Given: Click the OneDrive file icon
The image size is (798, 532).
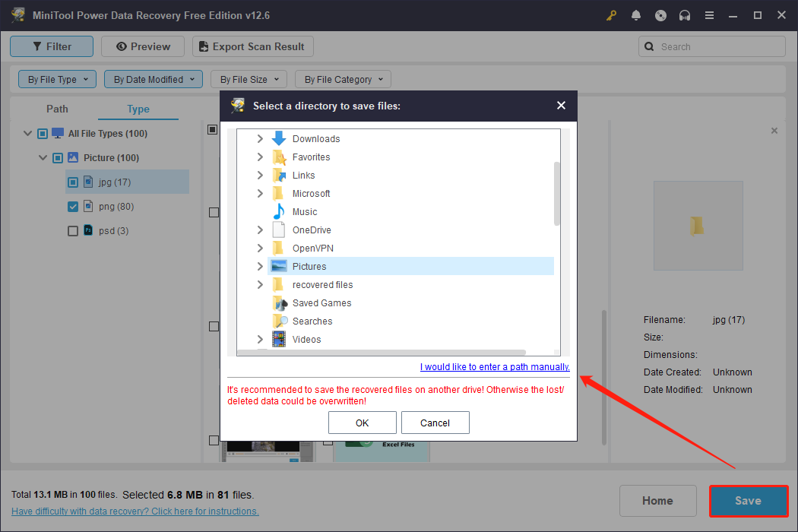Looking at the screenshot, I should [x=278, y=230].
